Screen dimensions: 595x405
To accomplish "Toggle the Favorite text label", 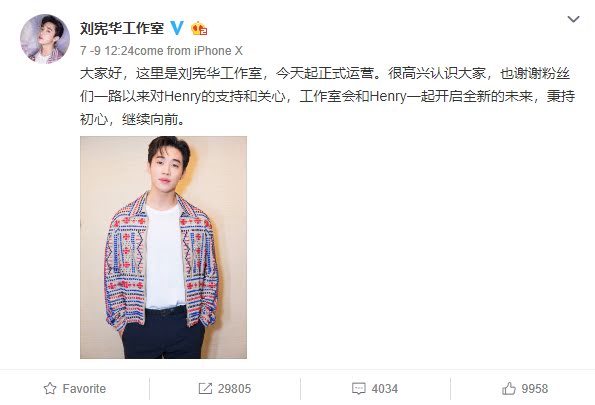I will point(84,389).
